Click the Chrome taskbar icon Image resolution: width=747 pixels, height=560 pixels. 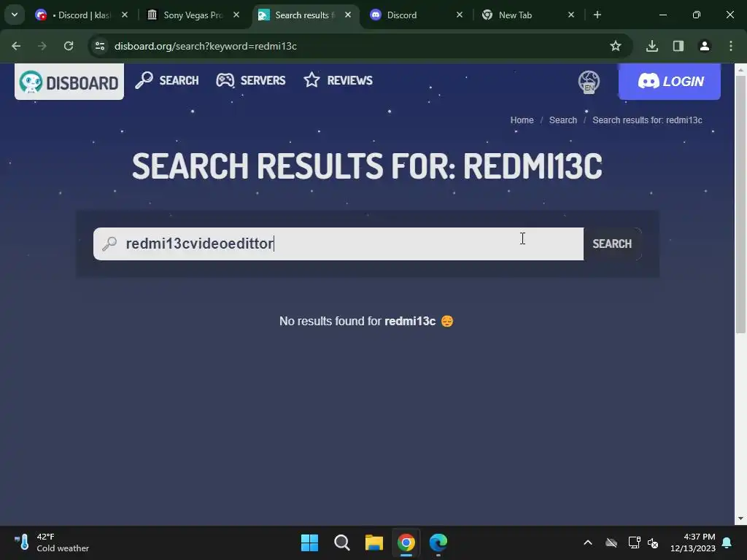(x=406, y=542)
